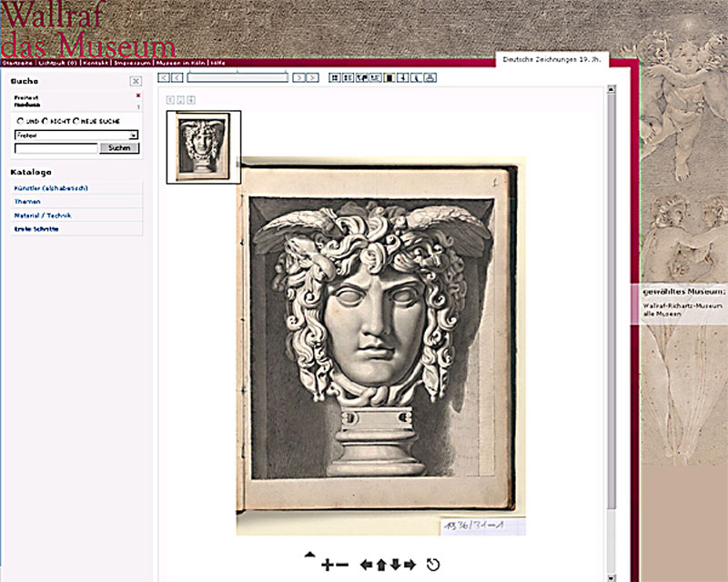Select highlighted single-image view icon
Viewport: 728px width, 582px height.
pyautogui.click(x=389, y=77)
